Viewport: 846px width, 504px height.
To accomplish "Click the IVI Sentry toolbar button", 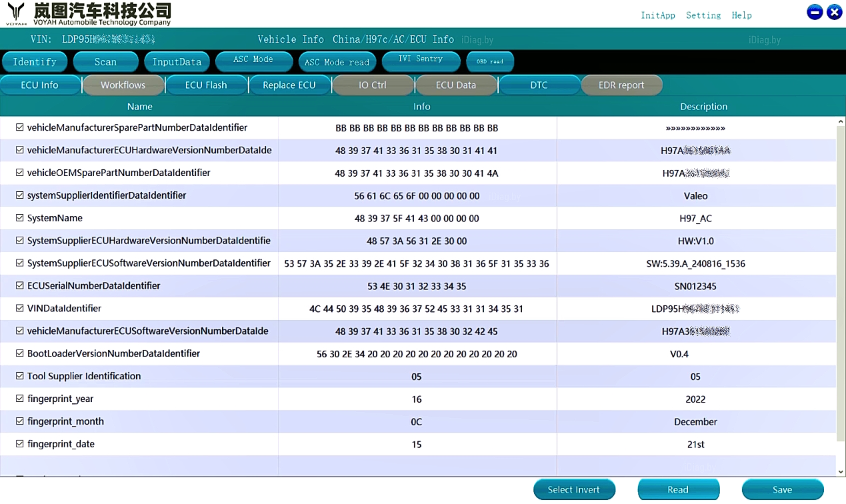I will [420, 61].
